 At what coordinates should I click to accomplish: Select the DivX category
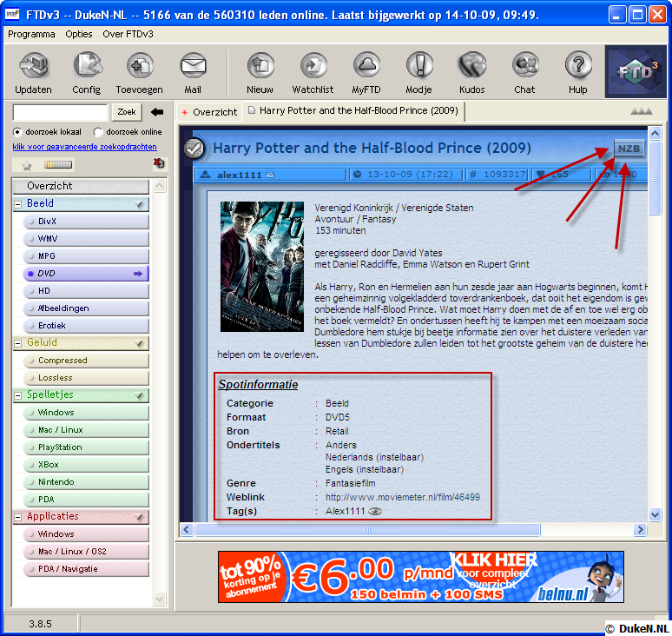pyautogui.click(x=86, y=222)
